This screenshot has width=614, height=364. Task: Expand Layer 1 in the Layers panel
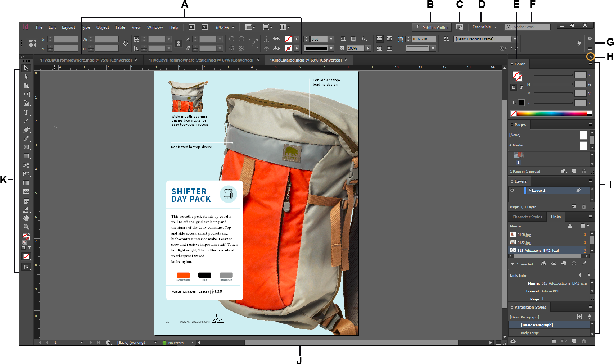click(531, 190)
